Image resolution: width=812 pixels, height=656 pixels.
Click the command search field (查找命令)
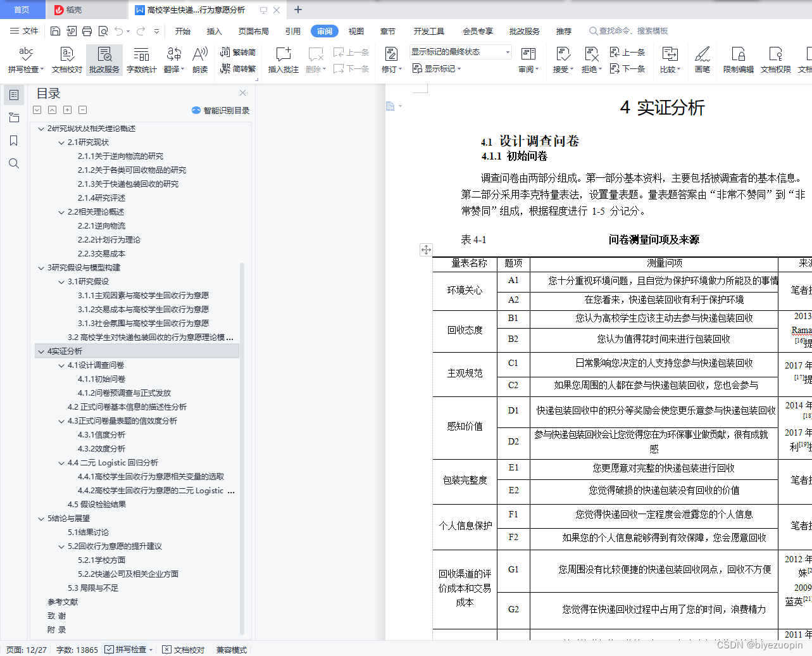(628, 31)
